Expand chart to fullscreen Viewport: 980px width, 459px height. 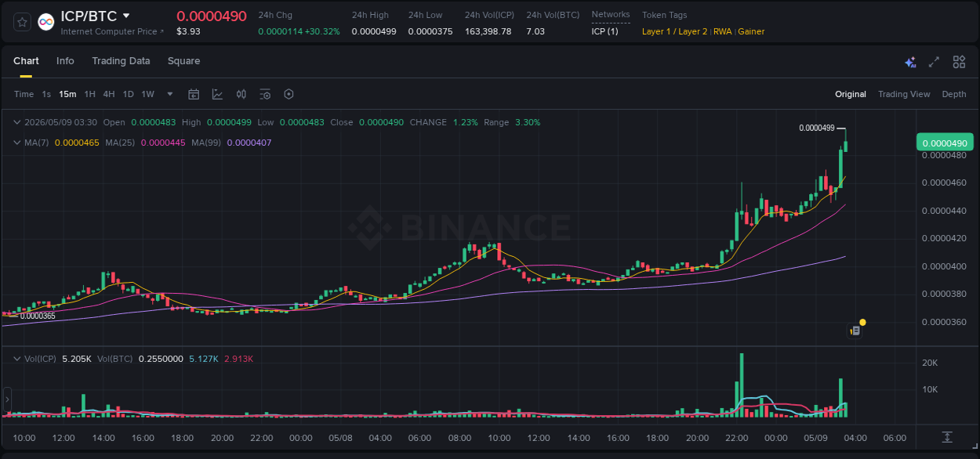click(x=934, y=62)
